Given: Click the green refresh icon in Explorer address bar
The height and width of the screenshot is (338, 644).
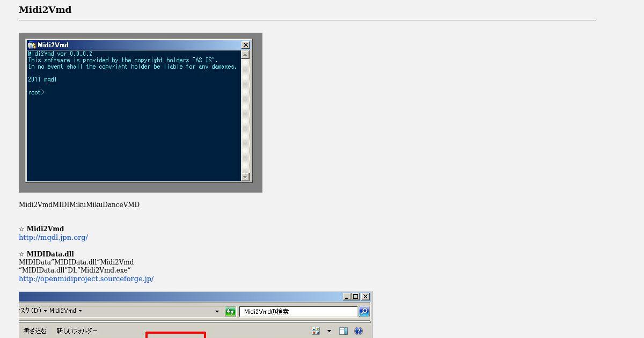Looking at the screenshot, I should 230,312.
